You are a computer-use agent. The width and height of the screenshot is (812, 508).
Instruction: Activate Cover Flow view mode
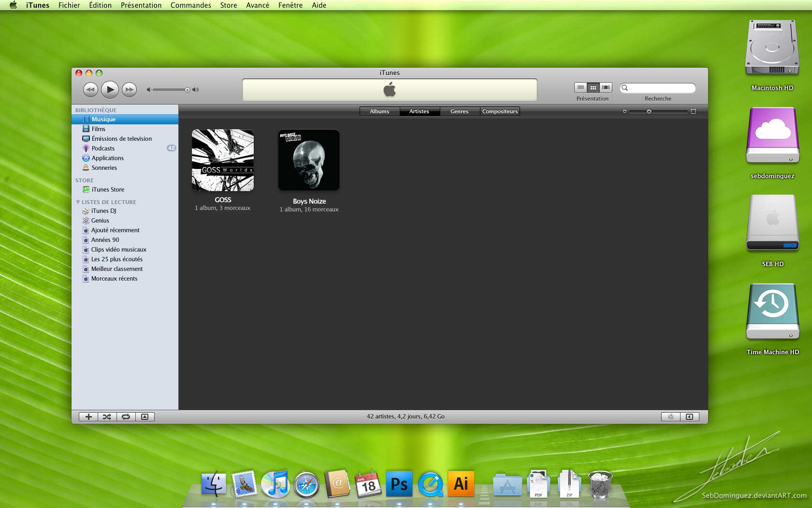(606, 88)
